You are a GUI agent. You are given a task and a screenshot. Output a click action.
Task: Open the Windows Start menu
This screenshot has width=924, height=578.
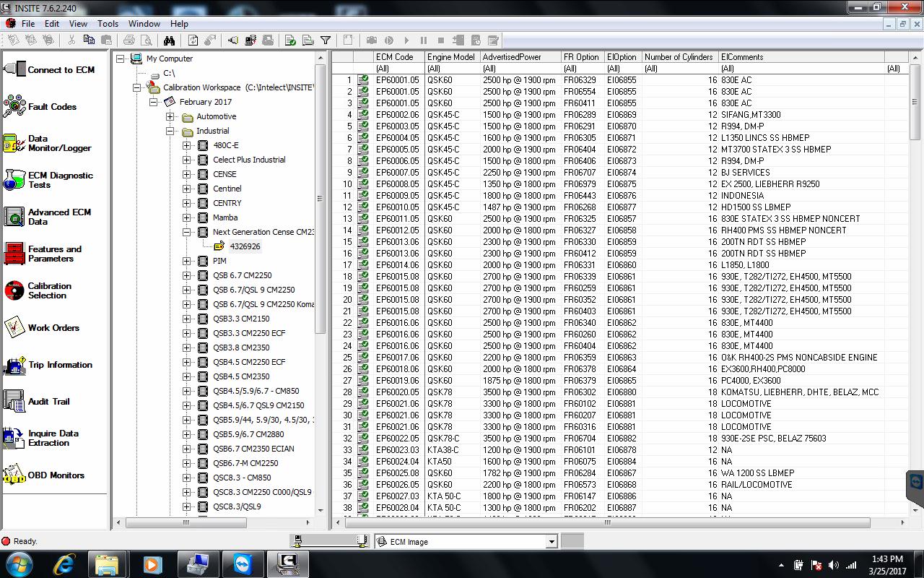[18, 563]
